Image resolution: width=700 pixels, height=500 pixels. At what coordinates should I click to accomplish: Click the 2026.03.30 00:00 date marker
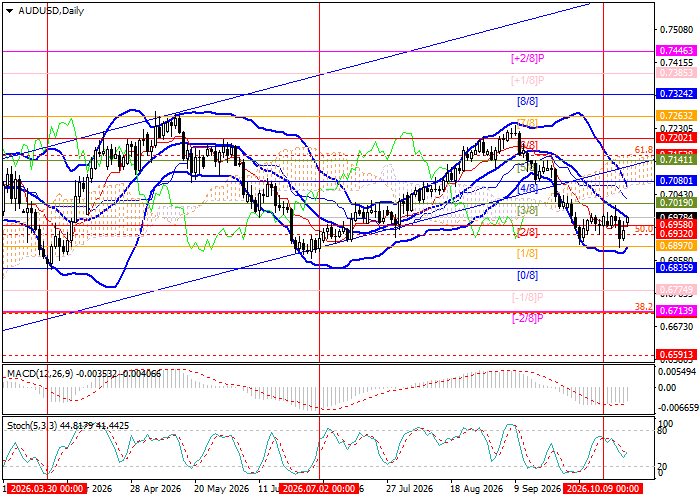point(47,488)
